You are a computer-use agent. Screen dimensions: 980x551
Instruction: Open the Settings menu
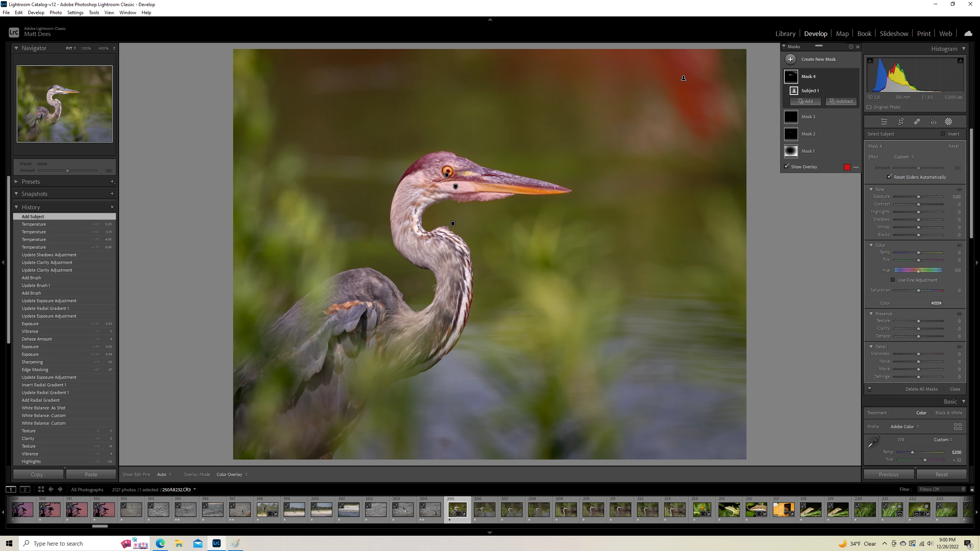click(x=75, y=13)
